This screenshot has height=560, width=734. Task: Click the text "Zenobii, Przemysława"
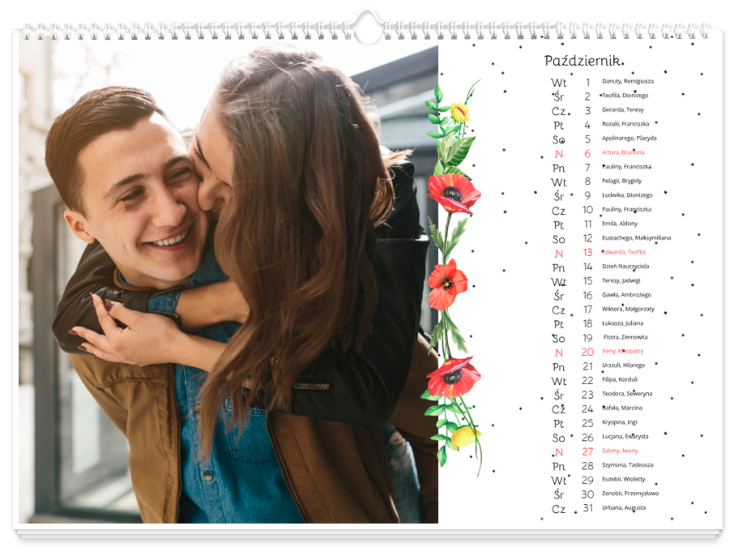[x=630, y=493]
